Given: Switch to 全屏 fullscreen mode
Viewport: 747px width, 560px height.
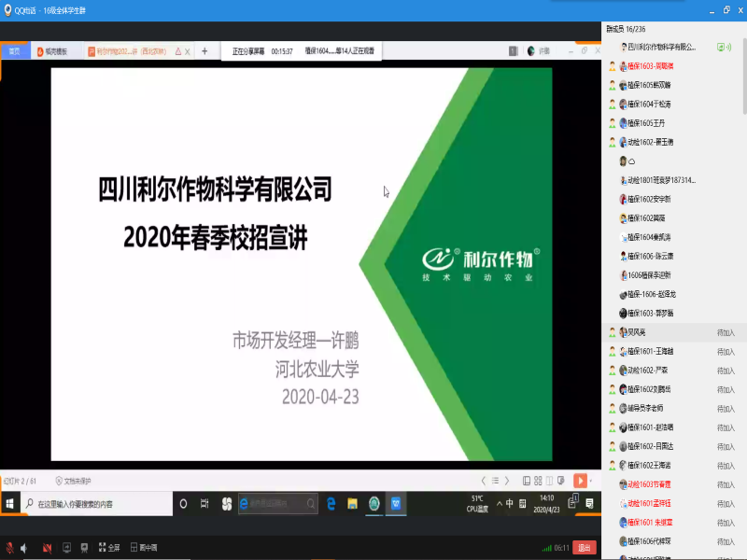Looking at the screenshot, I should coord(109,548).
